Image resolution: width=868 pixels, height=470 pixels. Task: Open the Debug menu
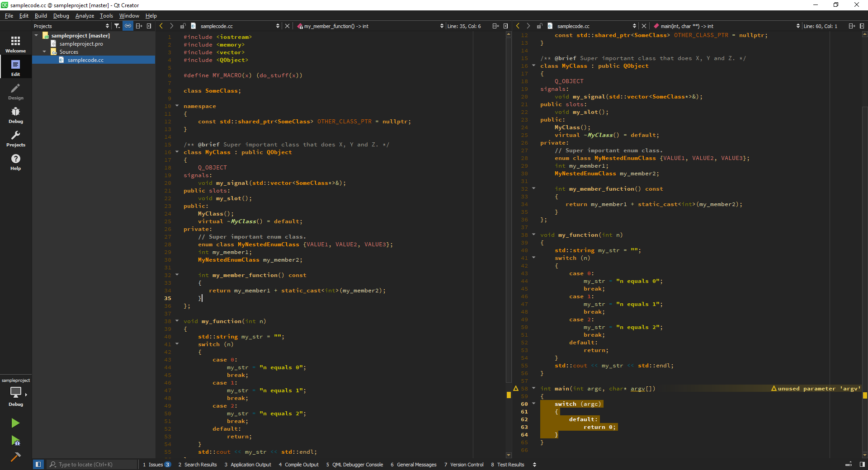tap(61, 16)
